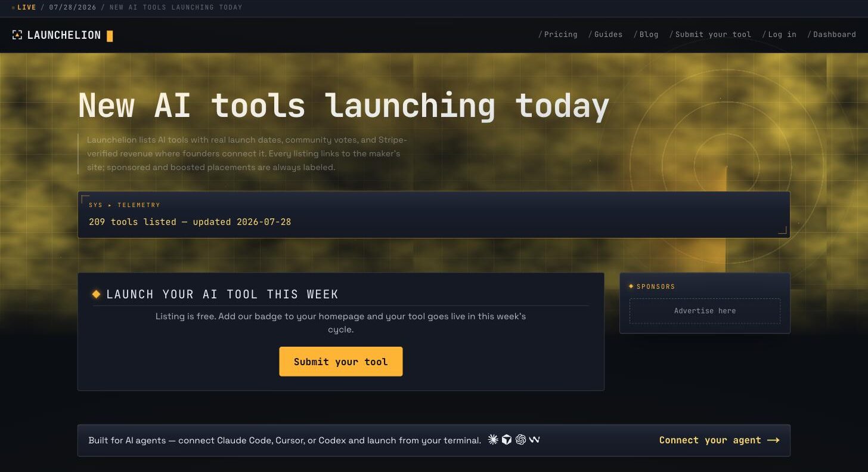The height and width of the screenshot is (472, 868).
Task: Navigate to the Dashboard
Action: point(832,35)
